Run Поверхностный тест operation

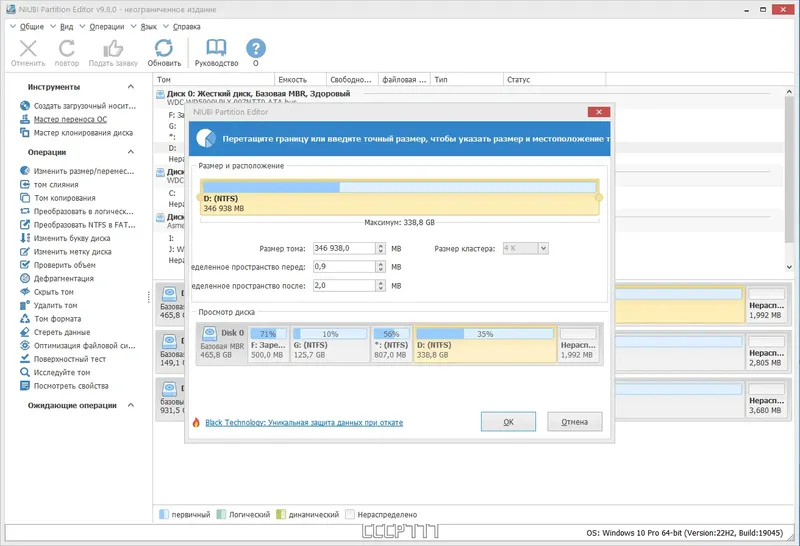click(x=63, y=359)
